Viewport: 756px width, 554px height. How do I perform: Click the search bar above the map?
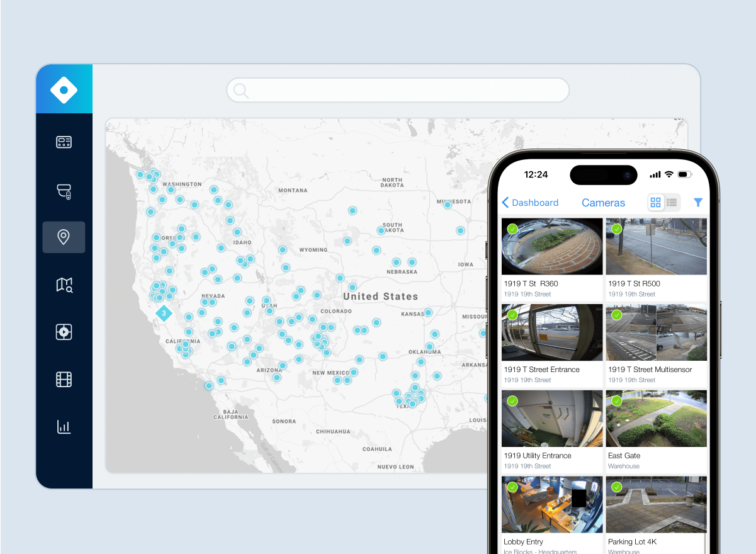pyautogui.click(x=398, y=91)
